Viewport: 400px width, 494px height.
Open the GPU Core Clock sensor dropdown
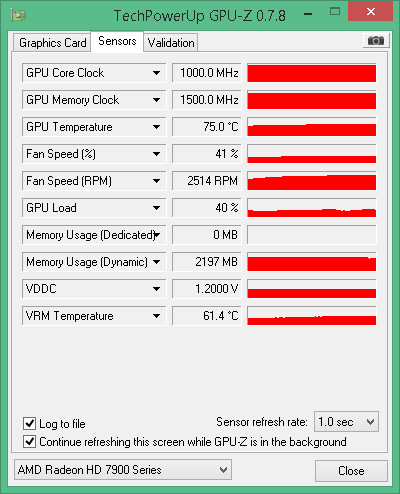click(94, 73)
